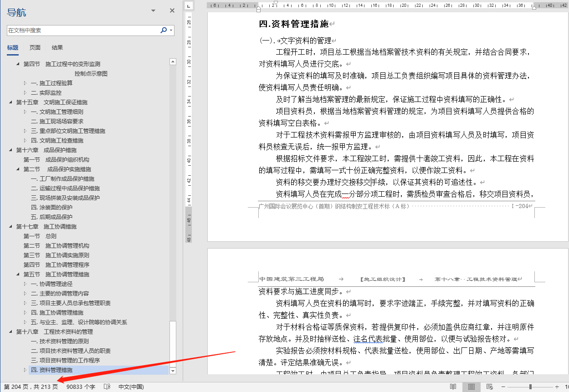
Task: Collapse "第十五章 文明施工保证措施"
Action: tap(10, 102)
